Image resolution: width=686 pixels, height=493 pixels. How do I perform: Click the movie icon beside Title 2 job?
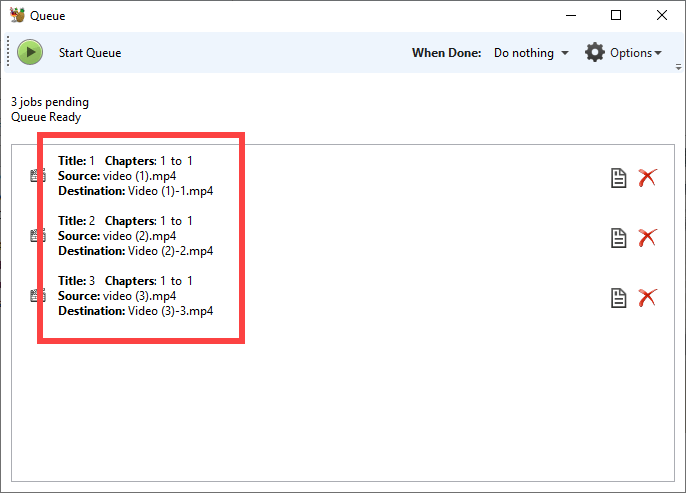[x=38, y=235]
